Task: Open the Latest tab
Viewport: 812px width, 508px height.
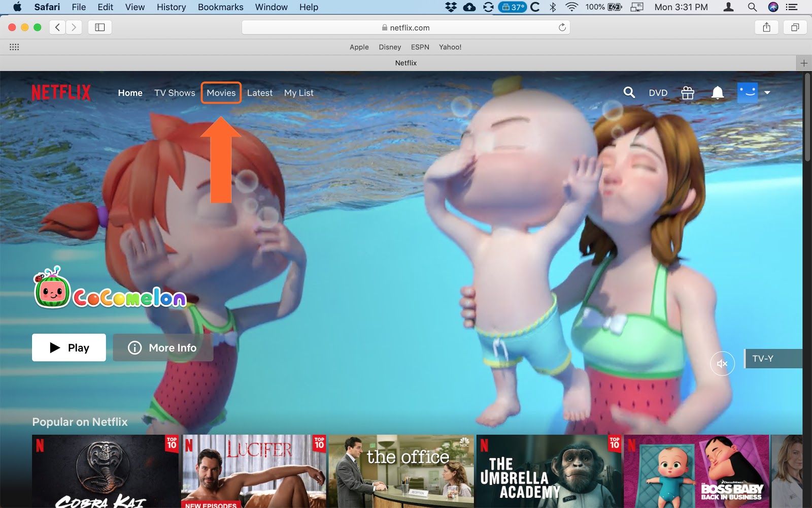Action: pos(260,93)
